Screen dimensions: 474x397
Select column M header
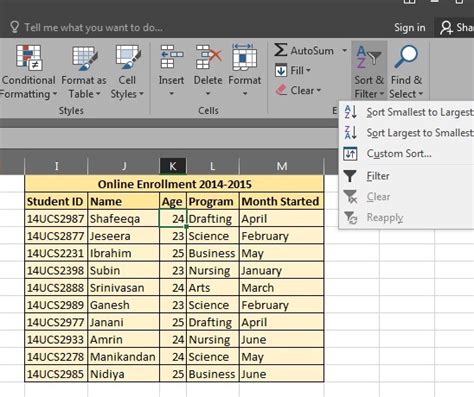tap(282, 166)
